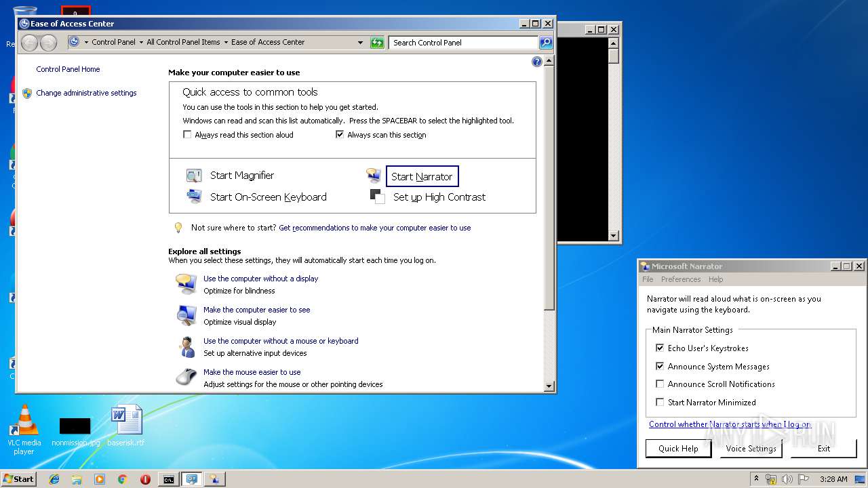Click the Start On-Screen Keyboard icon

pyautogui.click(x=194, y=197)
